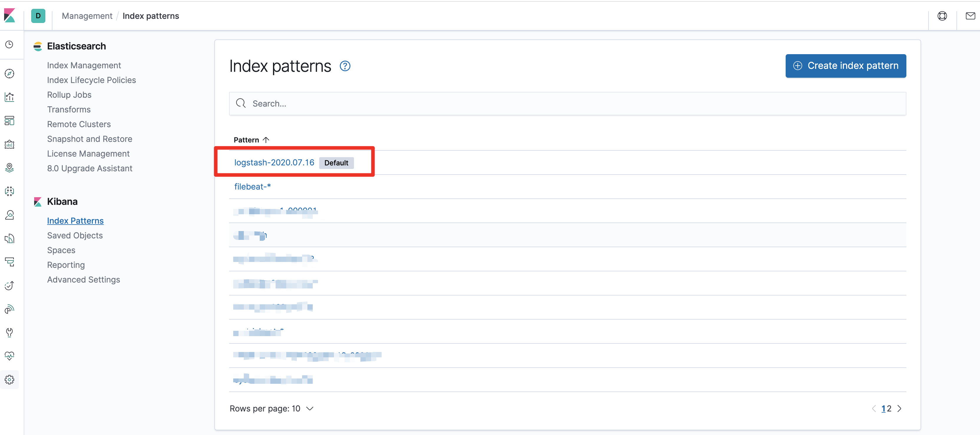Click previous page chevron arrow

tap(874, 409)
